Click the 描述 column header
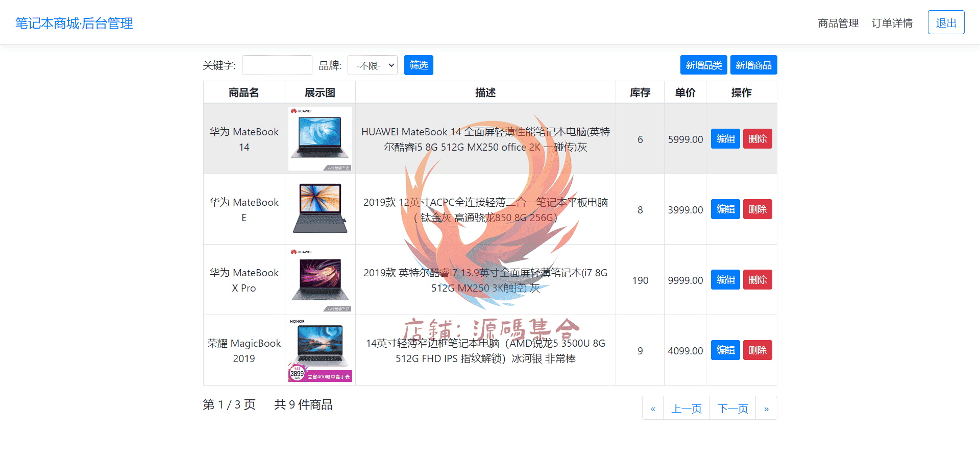 click(485, 92)
